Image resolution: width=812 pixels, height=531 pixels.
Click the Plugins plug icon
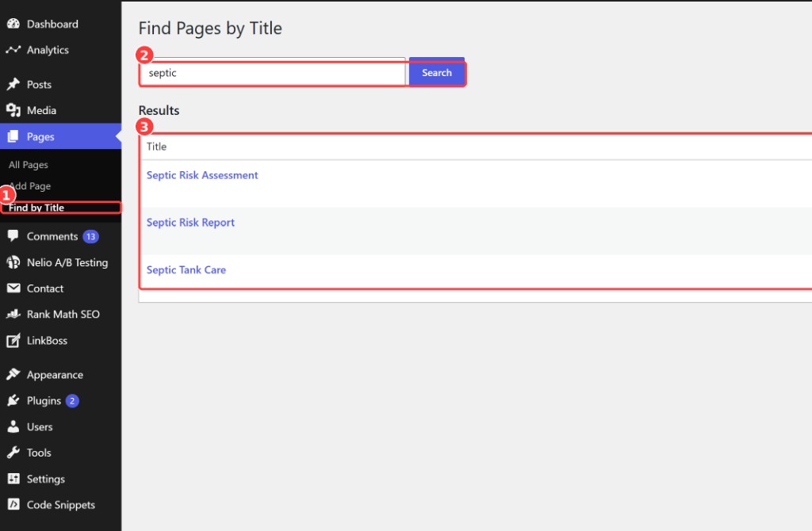pyautogui.click(x=13, y=400)
